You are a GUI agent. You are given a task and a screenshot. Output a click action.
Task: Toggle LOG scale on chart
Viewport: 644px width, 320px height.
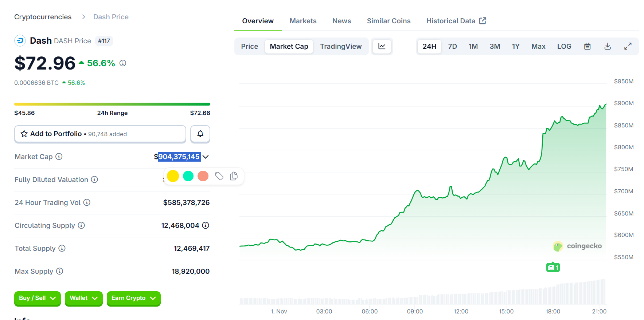[x=564, y=47]
